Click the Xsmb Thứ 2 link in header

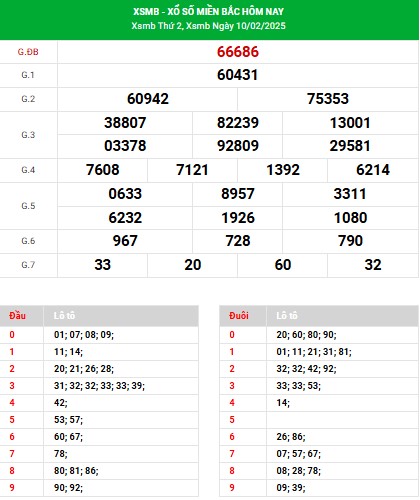click(x=157, y=26)
